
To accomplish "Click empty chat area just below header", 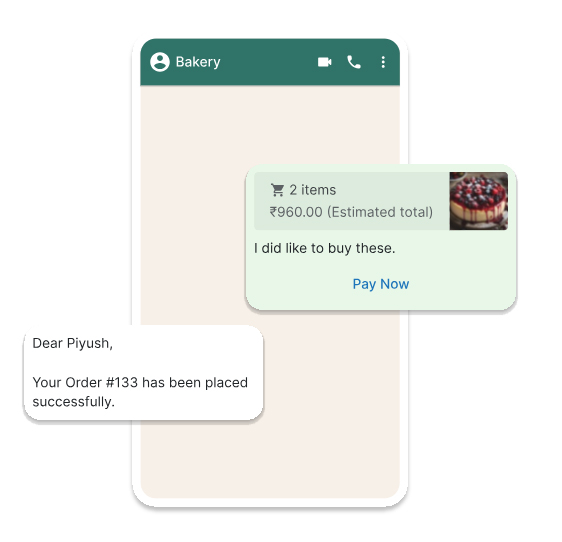I will (270, 122).
